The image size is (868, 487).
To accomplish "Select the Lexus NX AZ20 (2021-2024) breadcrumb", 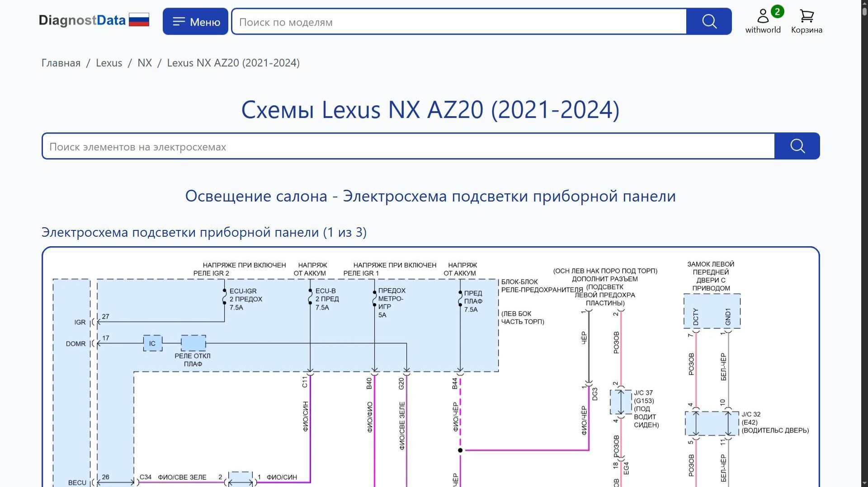I will pyautogui.click(x=233, y=63).
